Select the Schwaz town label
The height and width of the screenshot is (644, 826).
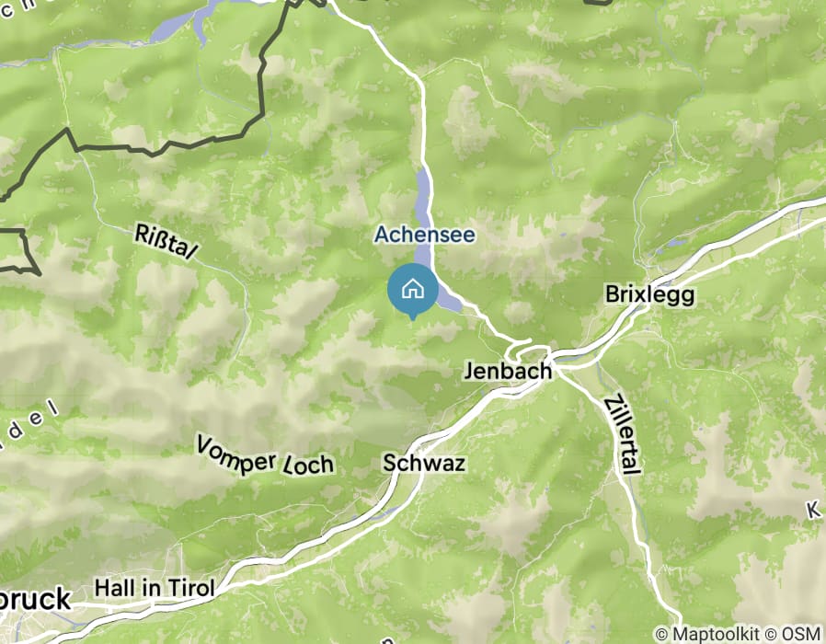pos(424,464)
